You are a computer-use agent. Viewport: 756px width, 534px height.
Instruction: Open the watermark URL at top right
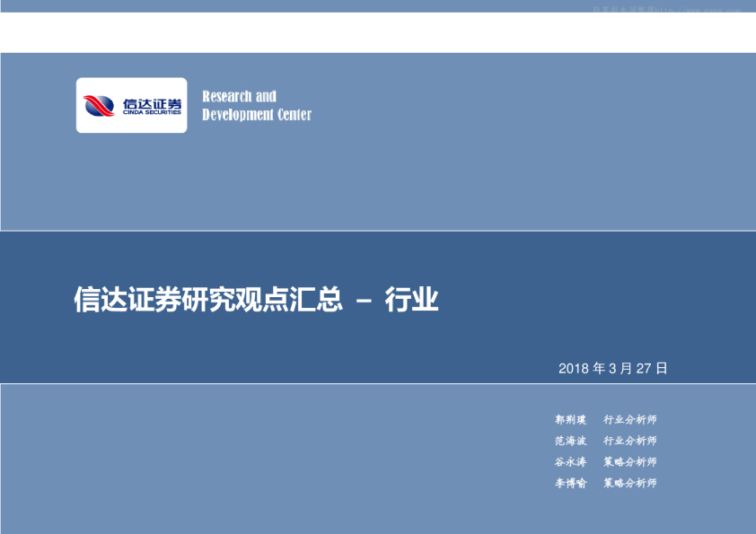699,11
